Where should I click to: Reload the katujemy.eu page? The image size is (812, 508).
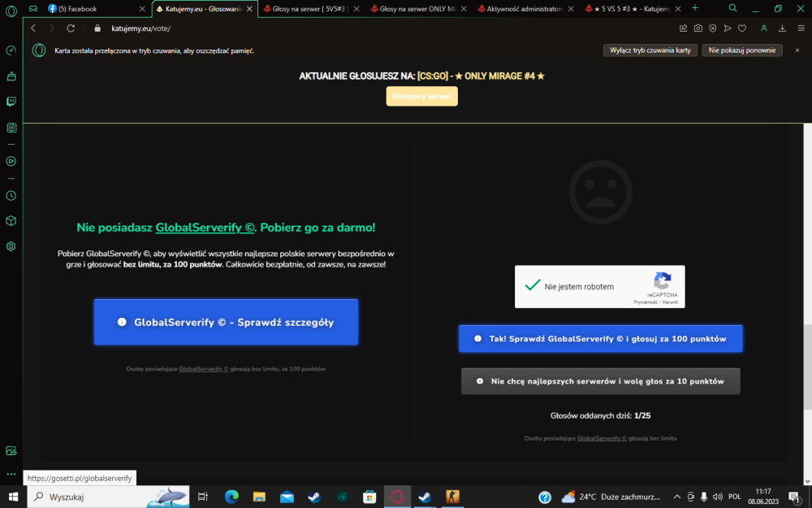point(71,28)
